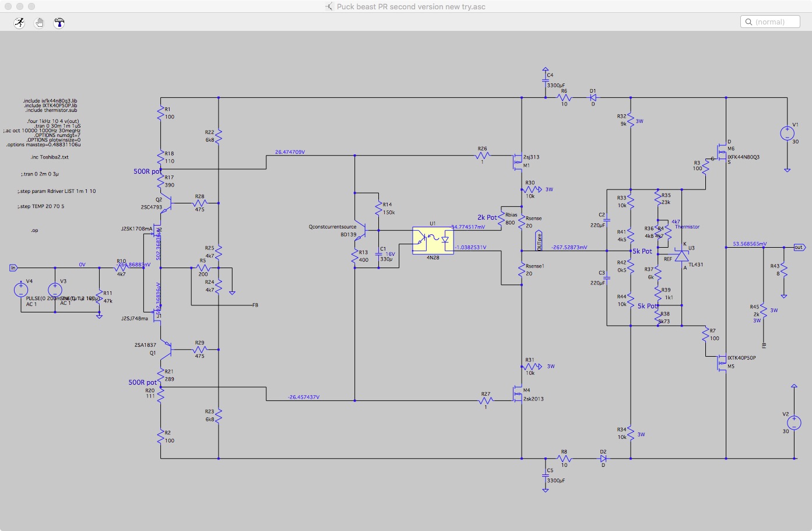Click the J2SK1708mA JFET label
The image size is (812, 531).
coord(136,229)
